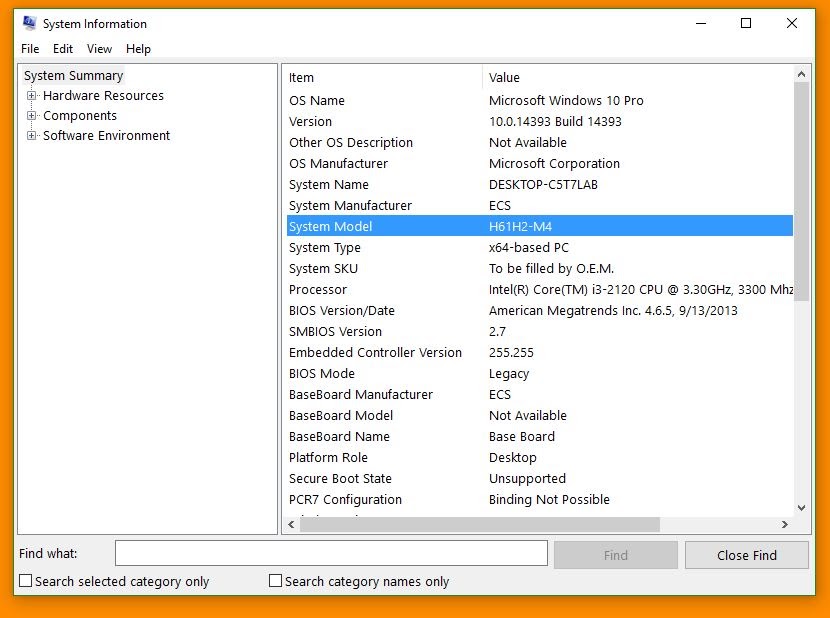830x618 pixels.
Task: Select the System Summary tree item
Action: 74,76
